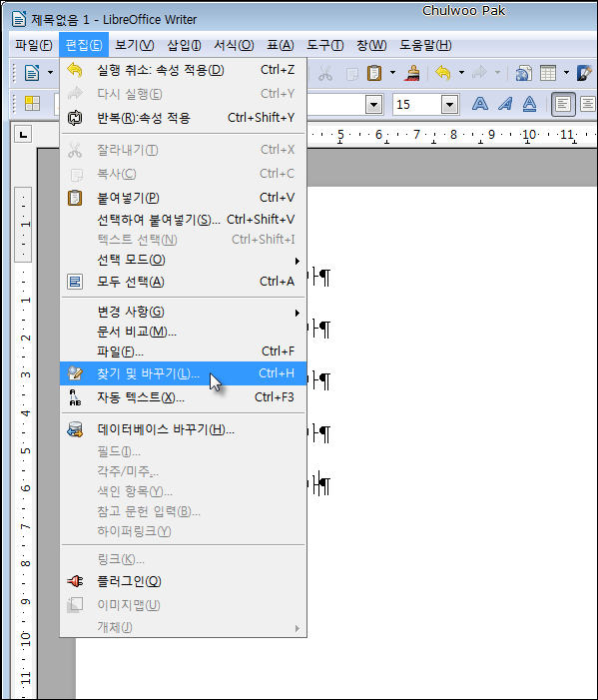Viewport: 598px width, 700px height.
Task: Click the tab stop selector on ruler
Action: coord(23,134)
